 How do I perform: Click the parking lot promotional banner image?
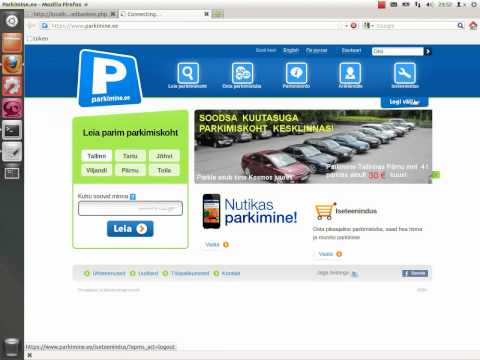click(x=313, y=147)
